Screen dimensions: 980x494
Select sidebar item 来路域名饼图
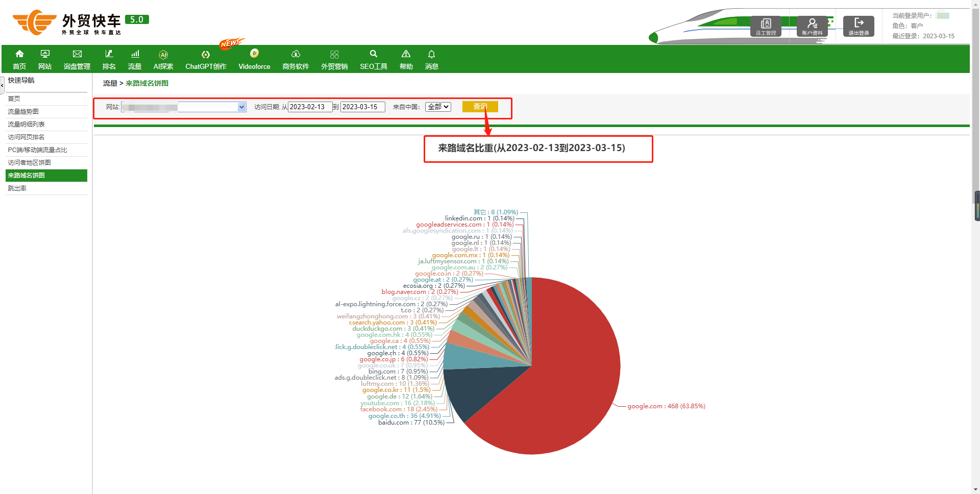click(x=46, y=176)
